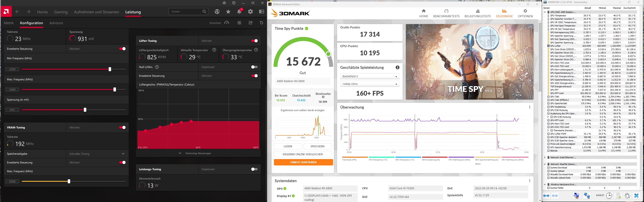
Task: Expand Thermische Grenzen row in HWiNFO
Action: click(x=548, y=130)
